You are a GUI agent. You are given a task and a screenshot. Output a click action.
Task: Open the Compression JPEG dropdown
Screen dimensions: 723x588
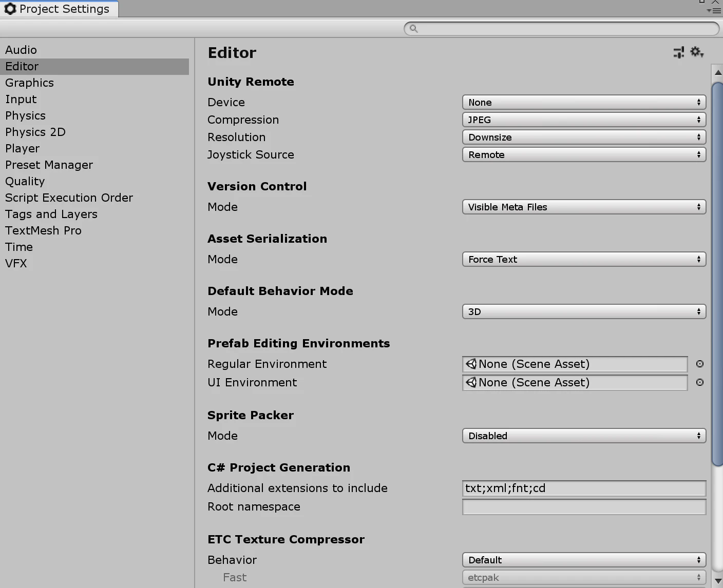click(584, 120)
